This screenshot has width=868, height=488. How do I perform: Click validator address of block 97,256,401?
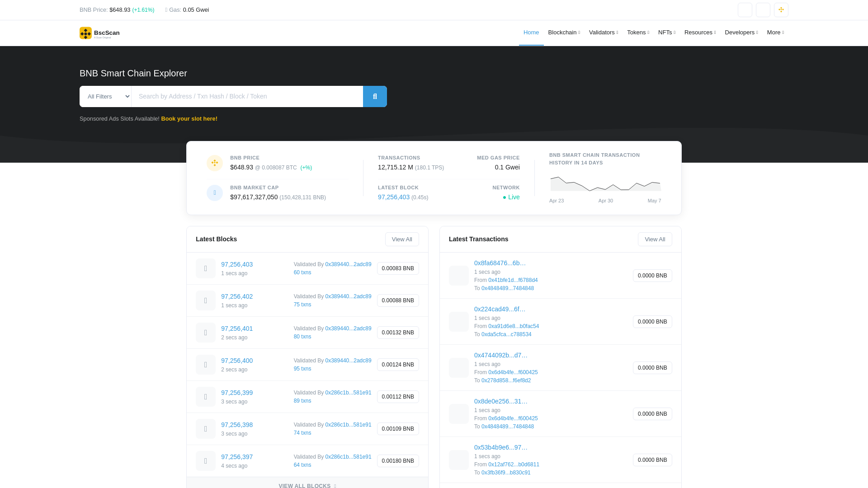tap(348, 328)
